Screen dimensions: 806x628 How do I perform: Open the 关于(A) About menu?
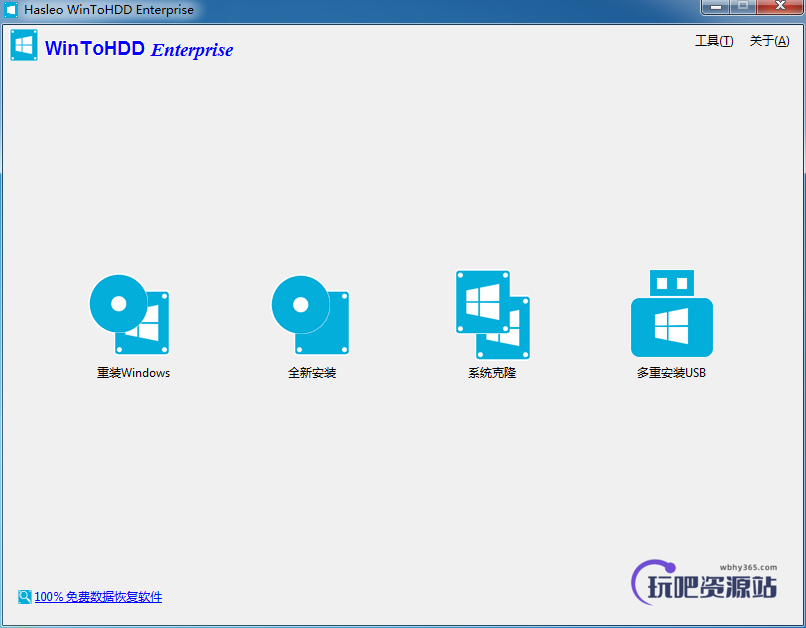coord(769,41)
